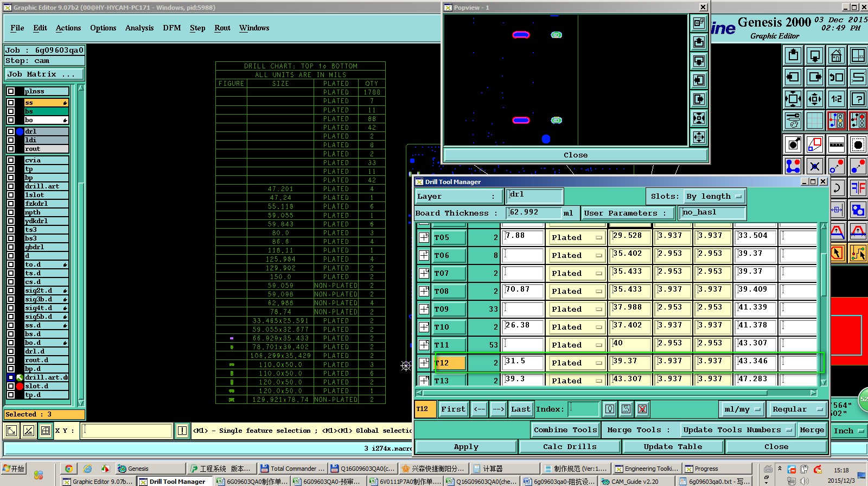Screen dimensions: 868x486
Task: Select the yellow arrow pointer tool icon
Action: point(837,253)
